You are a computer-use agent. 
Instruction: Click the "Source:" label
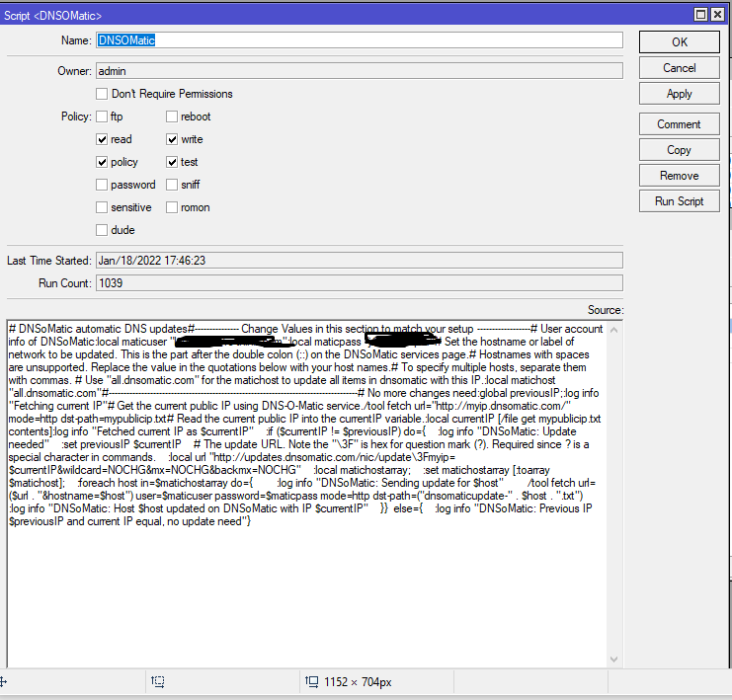point(606,310)
